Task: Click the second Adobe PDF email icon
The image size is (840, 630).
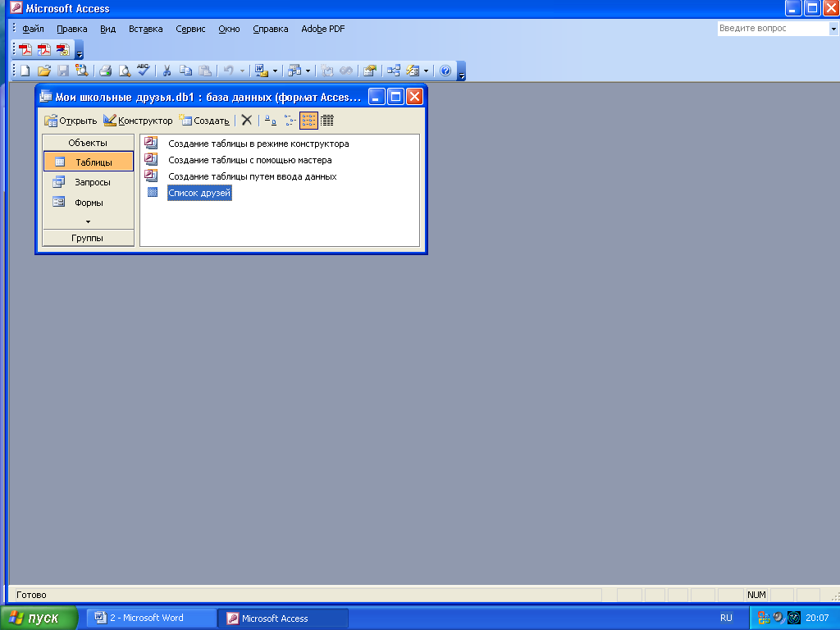Action: [44, 50]
